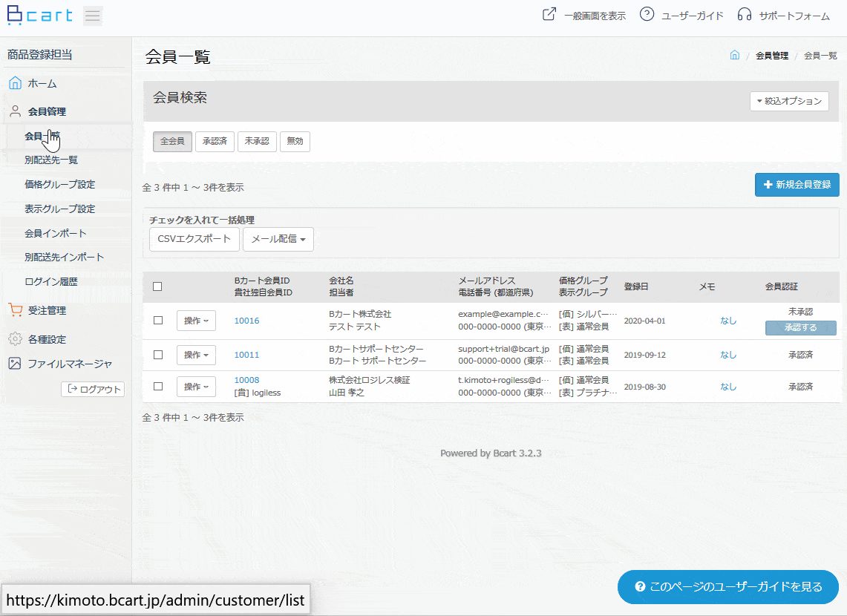Click the 各種設定 sidebar label

(47, 340)
